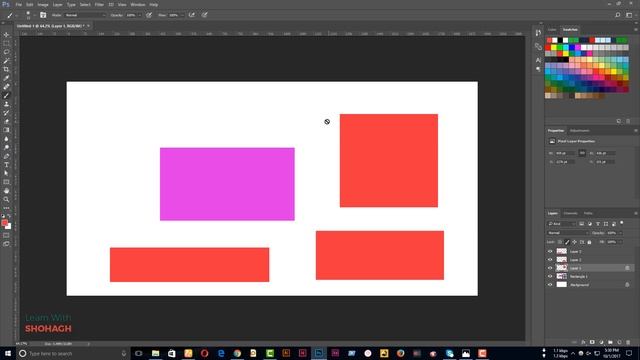
Task: Select the Eyedropper tool
Action: coord(6,78)
